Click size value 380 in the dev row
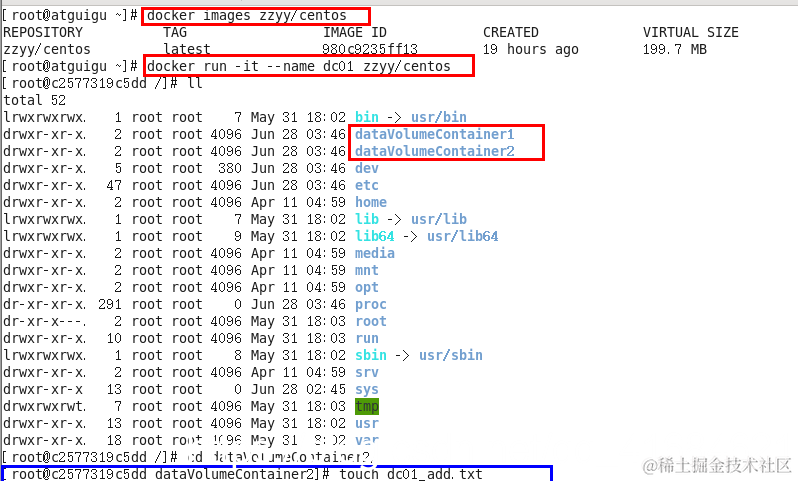The width and height of the screenshot is (798, 481). (x=230, y=168)
